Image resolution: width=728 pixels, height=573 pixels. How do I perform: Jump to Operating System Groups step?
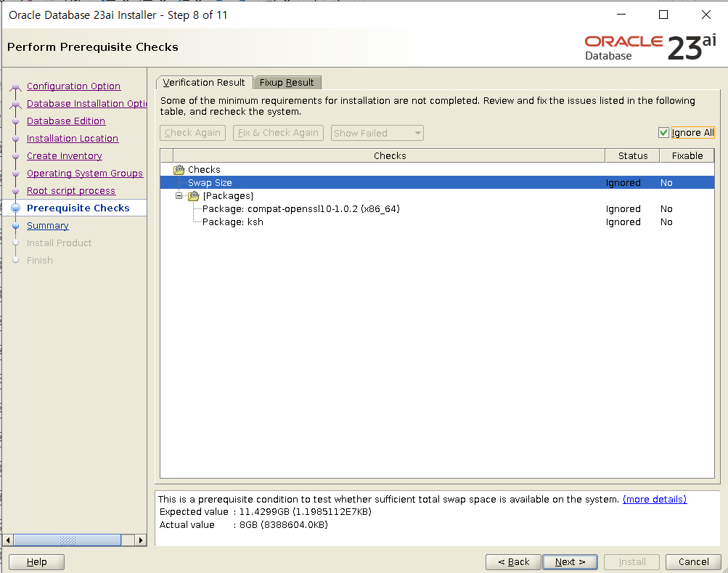[x=84, y=174]
